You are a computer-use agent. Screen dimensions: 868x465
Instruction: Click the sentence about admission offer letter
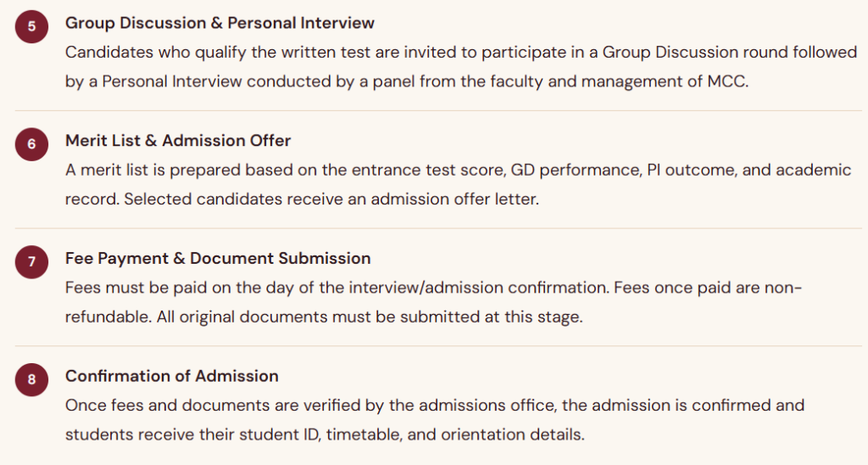(x=331, y=199)
